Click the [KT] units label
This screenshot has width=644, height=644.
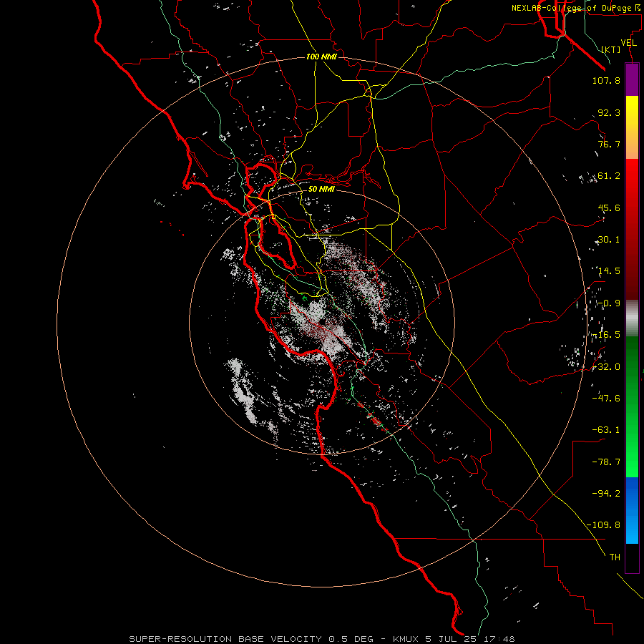pos(611,49)
